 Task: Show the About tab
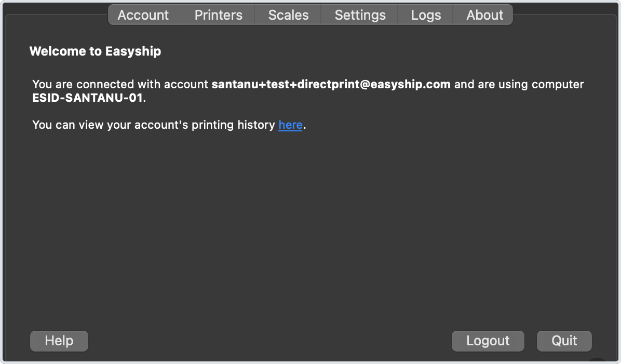point(484,15)
